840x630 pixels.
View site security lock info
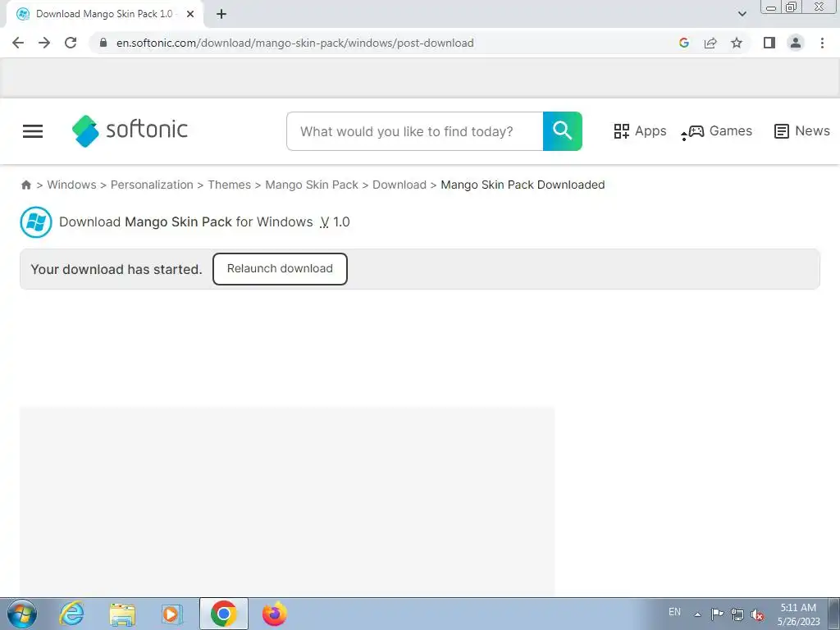[103, 43]
